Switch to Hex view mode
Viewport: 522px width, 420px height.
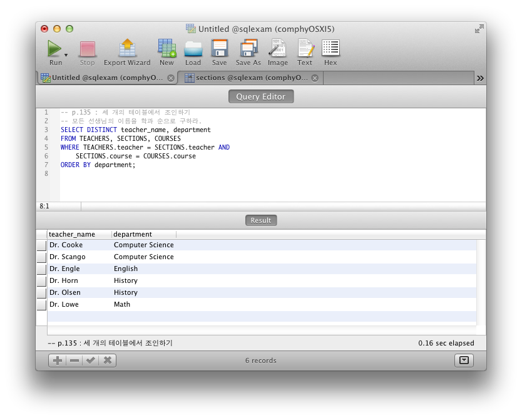pyautogui.click(x=330, y=49)
